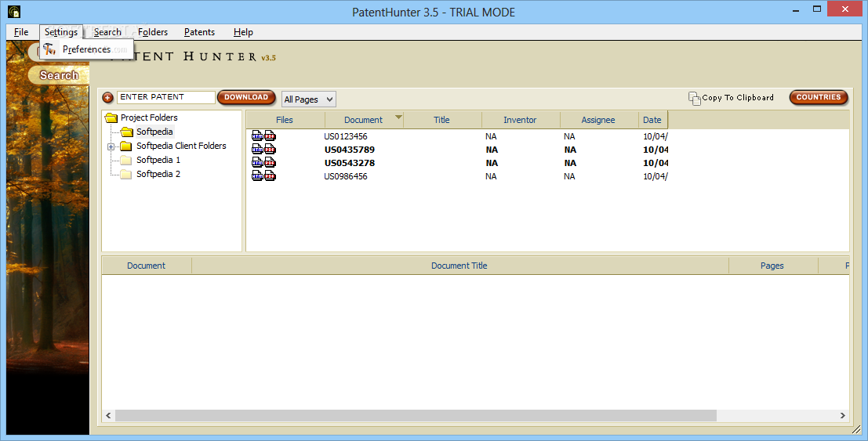Click the horizontal scrollbar thumb
The width and height of the screenshot is (868, 441).
416,416
